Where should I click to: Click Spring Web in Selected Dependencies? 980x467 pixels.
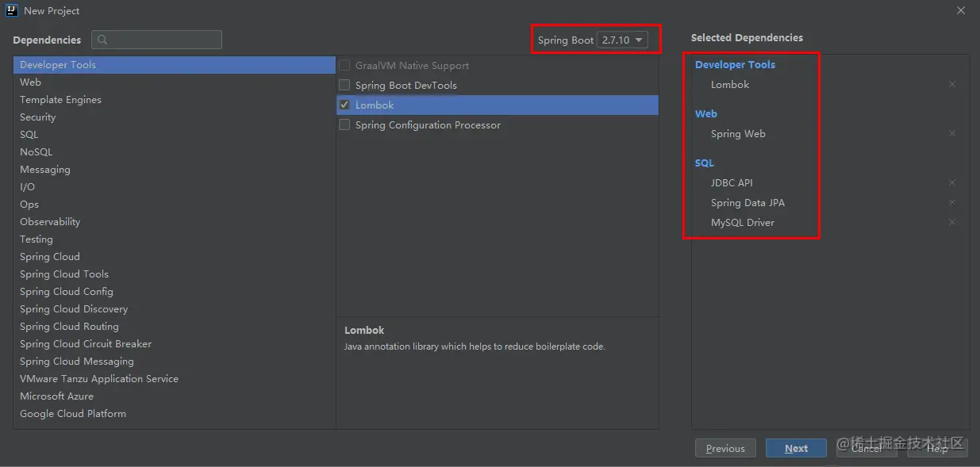tap(738, 134)
